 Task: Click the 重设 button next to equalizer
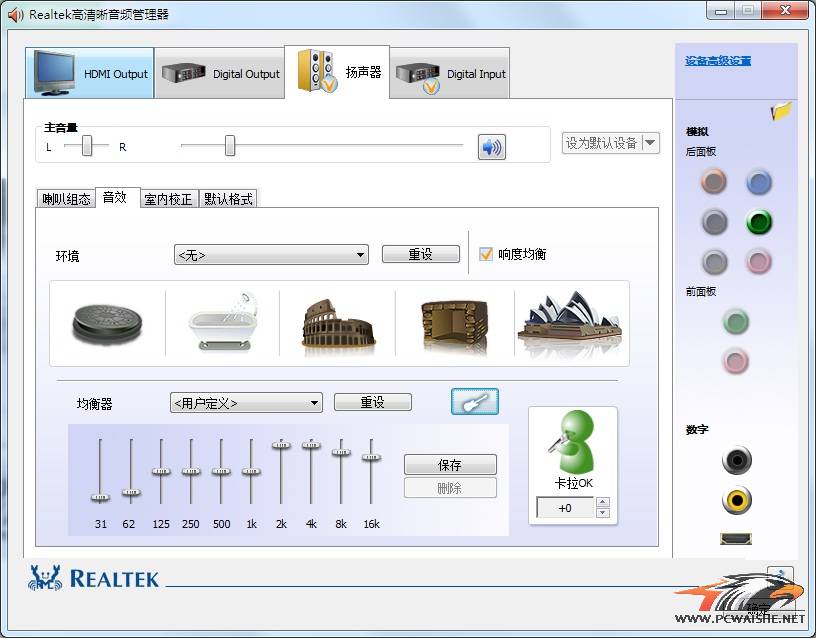373,402
